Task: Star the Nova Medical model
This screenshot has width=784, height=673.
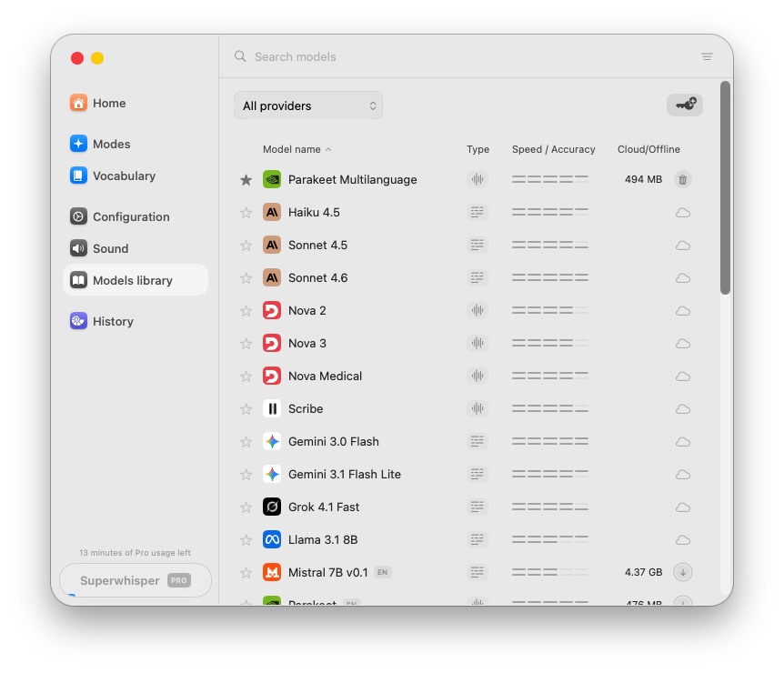Action: click(246, 376)
